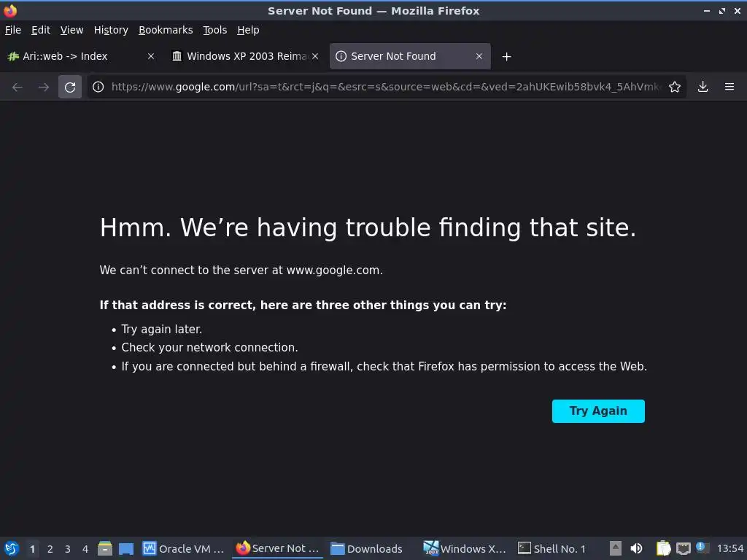Click the error heading 'Hmm. We're having trouble'
Viewport: 747px width, 560px height.
(x=368, y=227)
